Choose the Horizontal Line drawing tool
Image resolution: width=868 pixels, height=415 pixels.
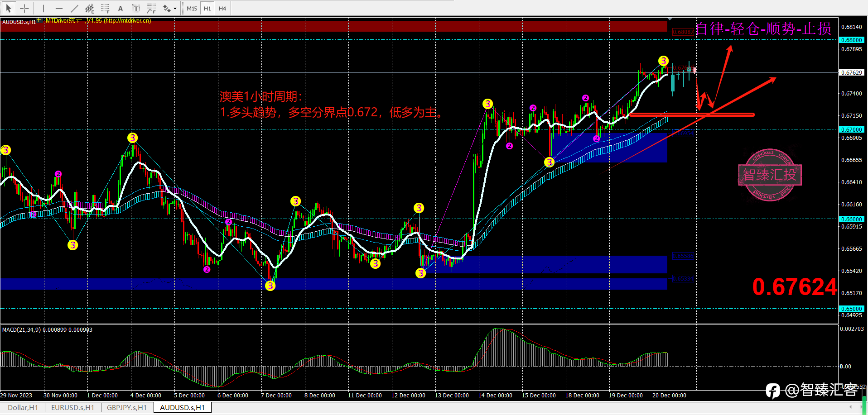coord(59,8)
